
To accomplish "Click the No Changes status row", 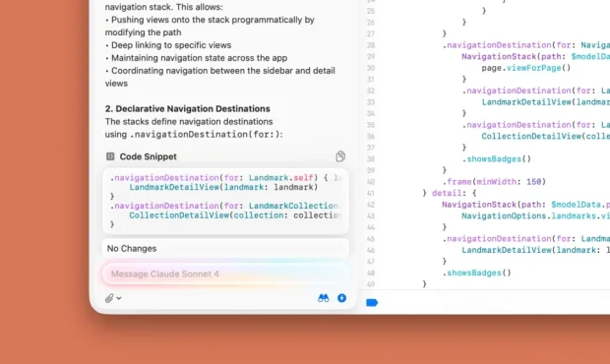I will click(225, 249).
